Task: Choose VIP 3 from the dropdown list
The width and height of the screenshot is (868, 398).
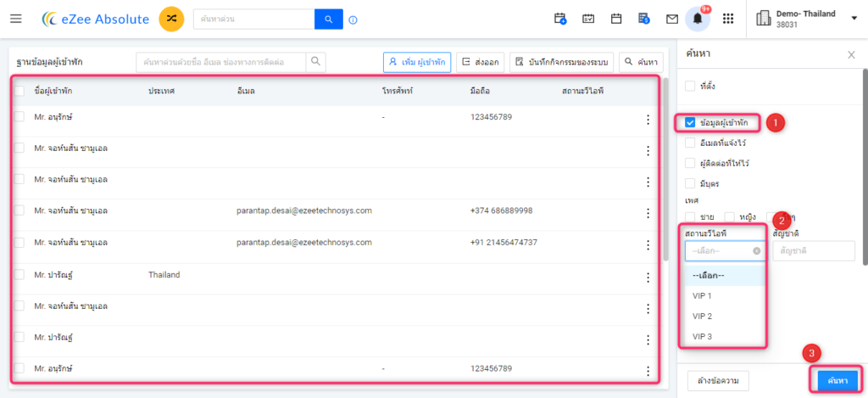Action: click(x=725, y=336)
